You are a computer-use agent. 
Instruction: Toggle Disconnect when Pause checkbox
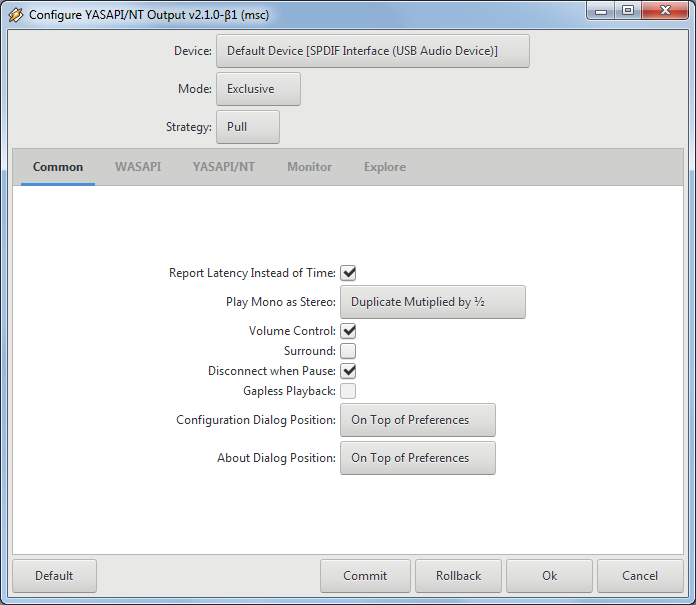348,371
